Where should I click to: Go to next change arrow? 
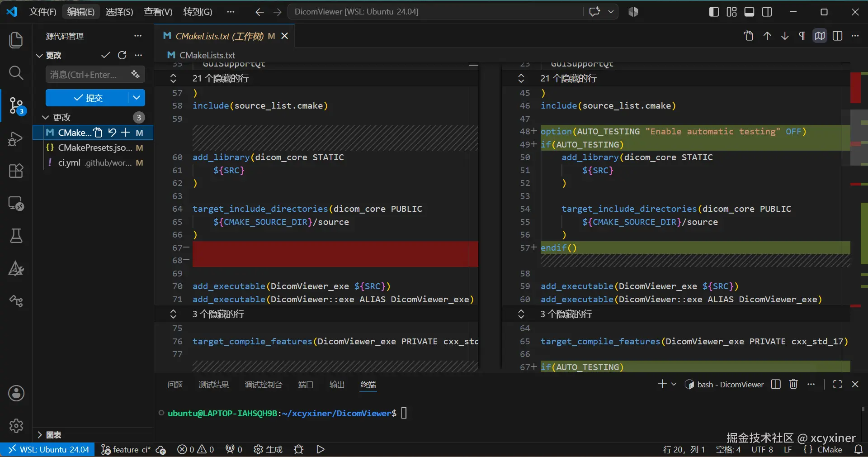[x=785, y=36]
